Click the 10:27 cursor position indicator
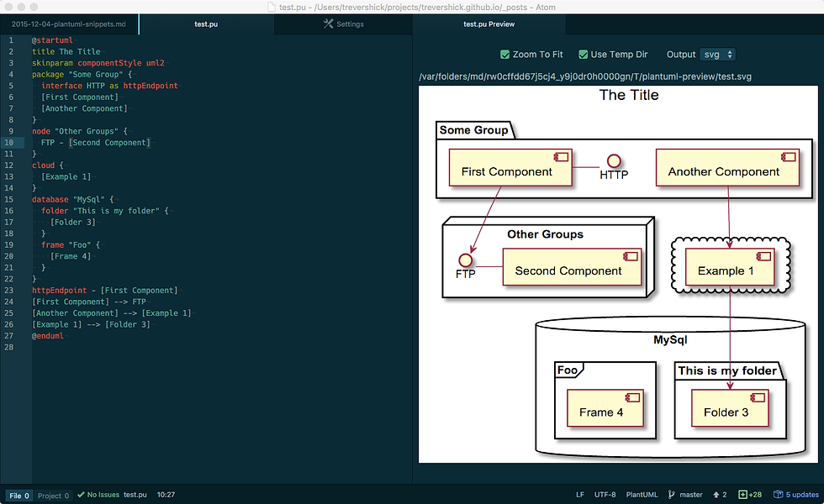 pyautogui.click(x=166, y=495)
